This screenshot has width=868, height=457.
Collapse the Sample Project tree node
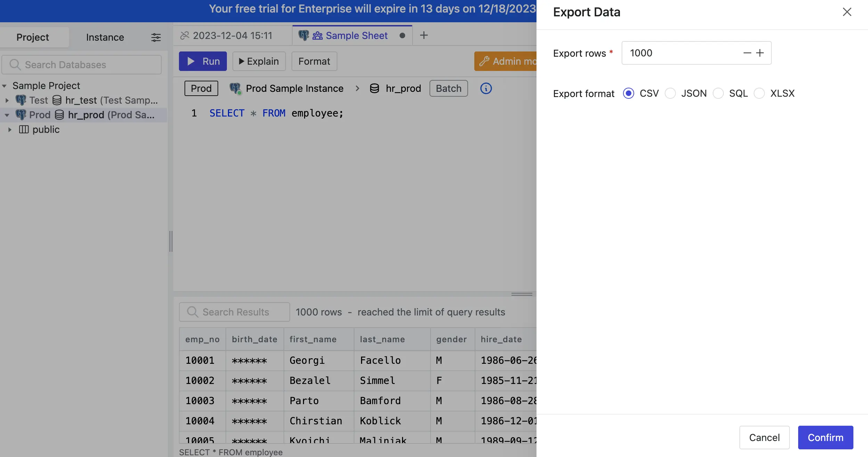[x=4, y=86]
